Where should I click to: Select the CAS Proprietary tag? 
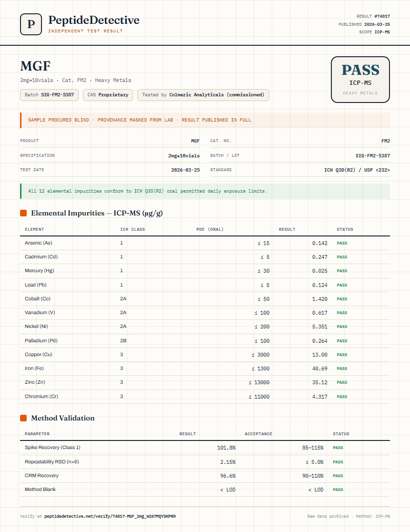click(x=108, y=95)
